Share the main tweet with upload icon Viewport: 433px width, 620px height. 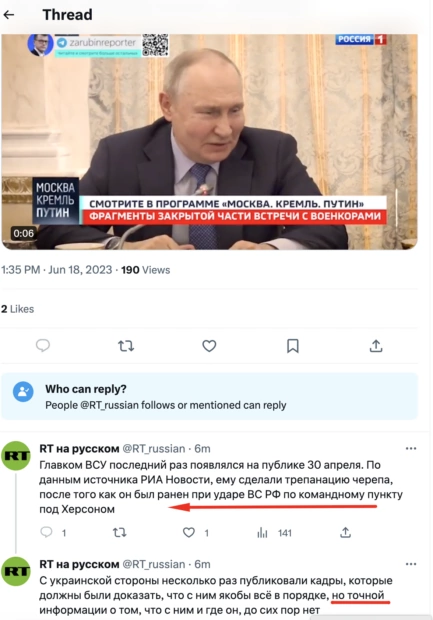376,346
